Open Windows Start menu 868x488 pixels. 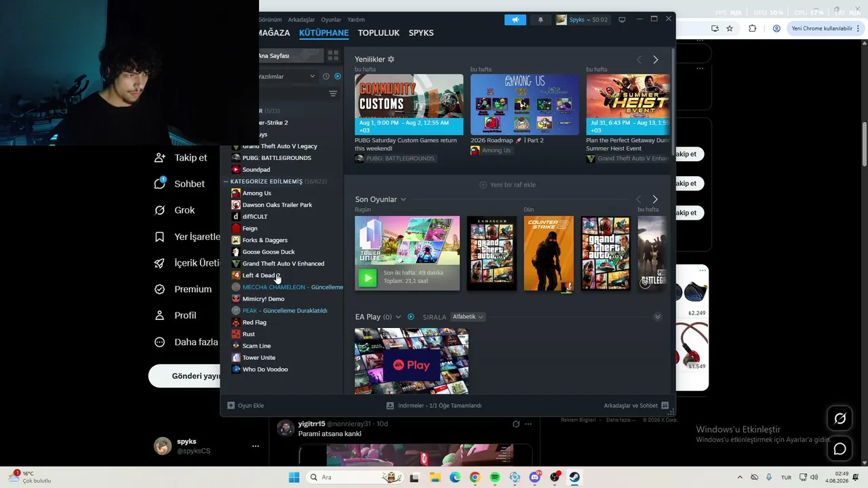(294, 477)
